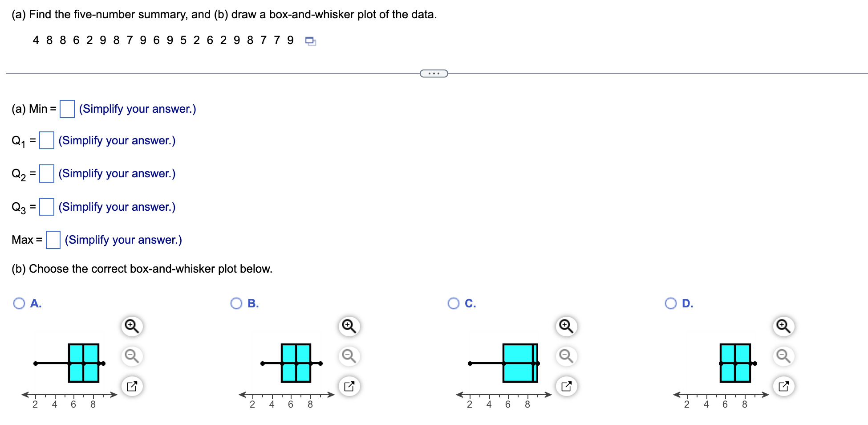Select answer choice C

[453, 303]
